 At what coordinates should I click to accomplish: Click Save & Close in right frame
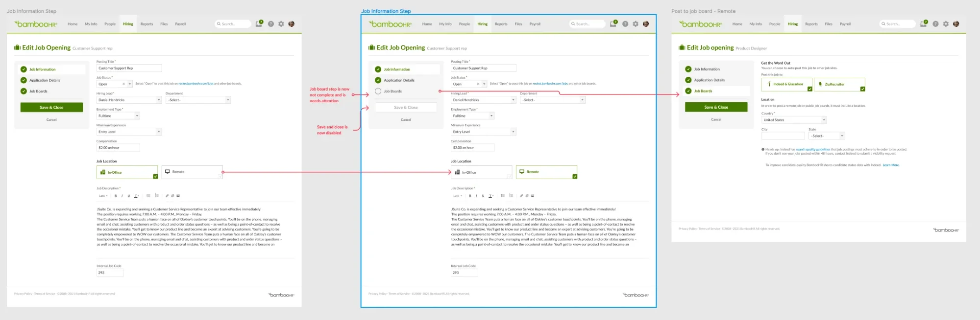point(716,107)
